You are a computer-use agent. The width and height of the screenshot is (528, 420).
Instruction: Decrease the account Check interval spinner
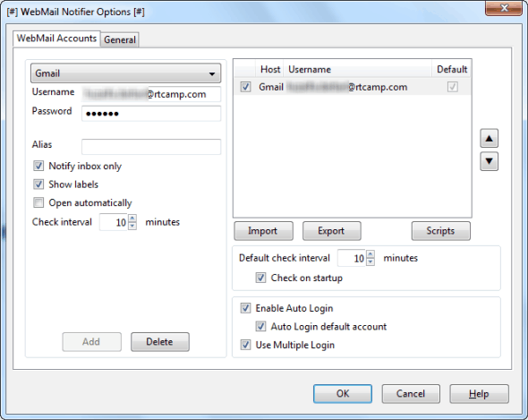coord(132,226)
